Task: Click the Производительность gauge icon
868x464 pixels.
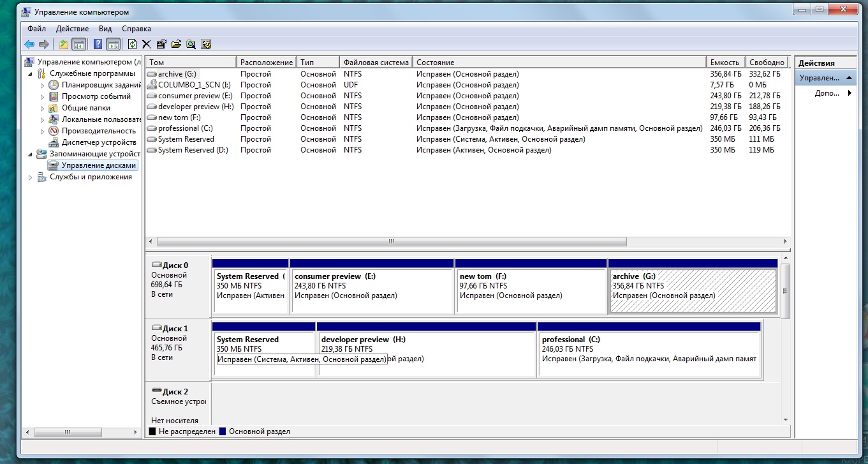Action: click(54, 131)
